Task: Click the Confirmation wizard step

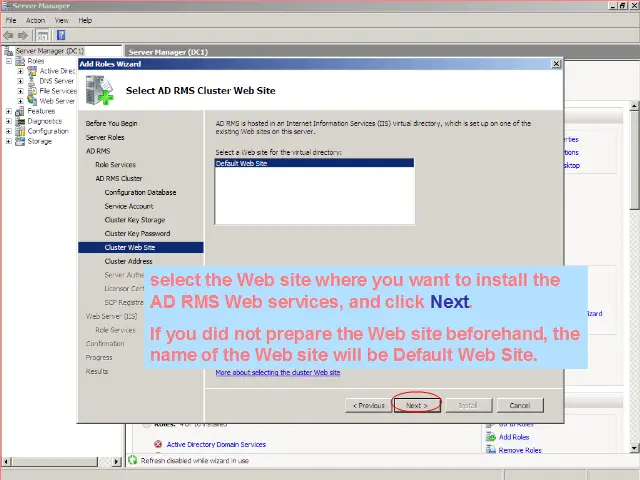Action: click(105, 344)
